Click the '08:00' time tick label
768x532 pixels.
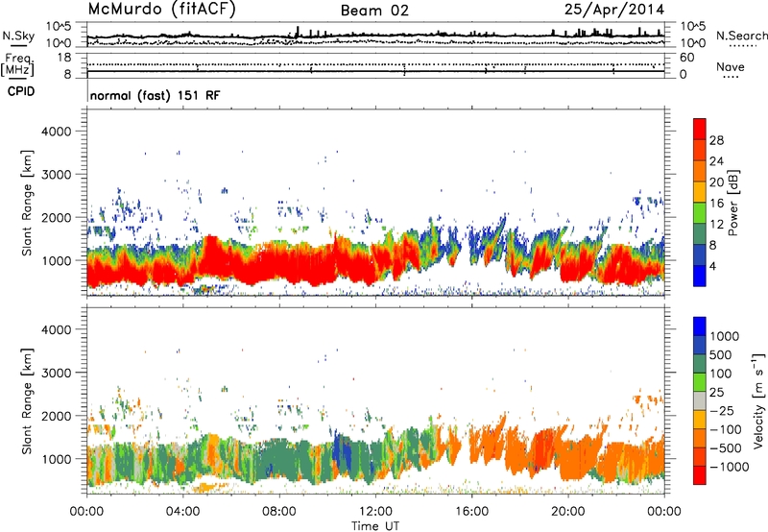pyautogui.click(x=279, y=512)
